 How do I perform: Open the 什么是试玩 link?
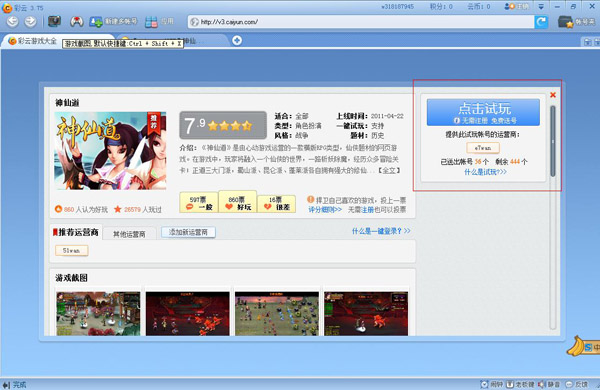click(x=485, y=172)
